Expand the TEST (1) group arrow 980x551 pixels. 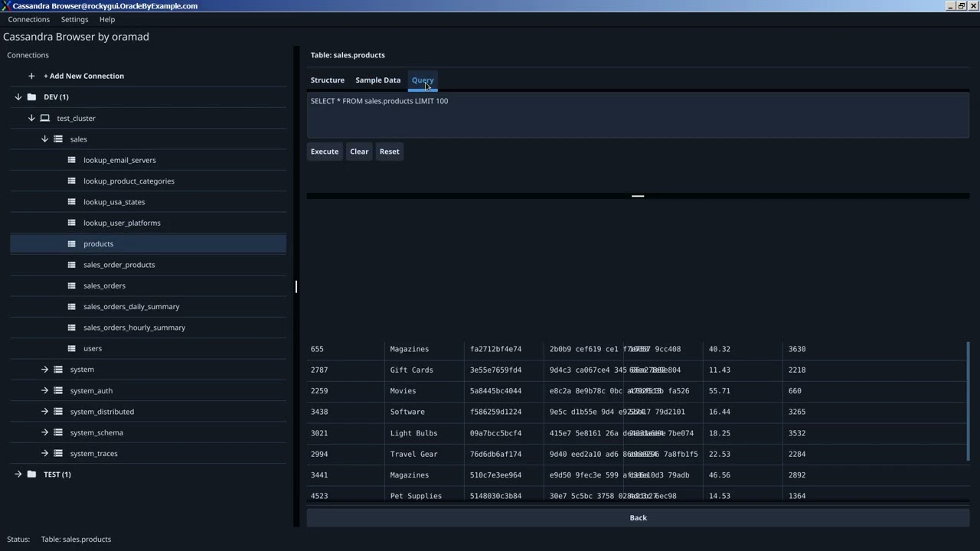point(18,474)
